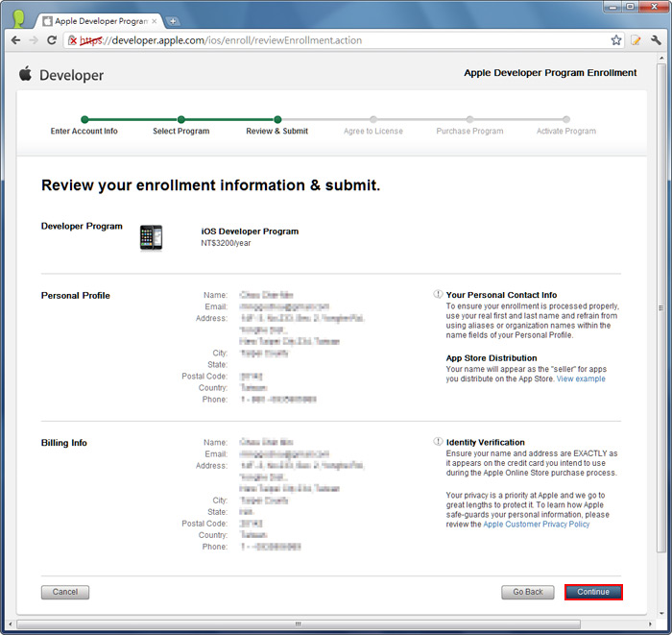This screenshot has height=635, width=672.
Task: Click the scroll up arrow
Action: tap(660, 57)
